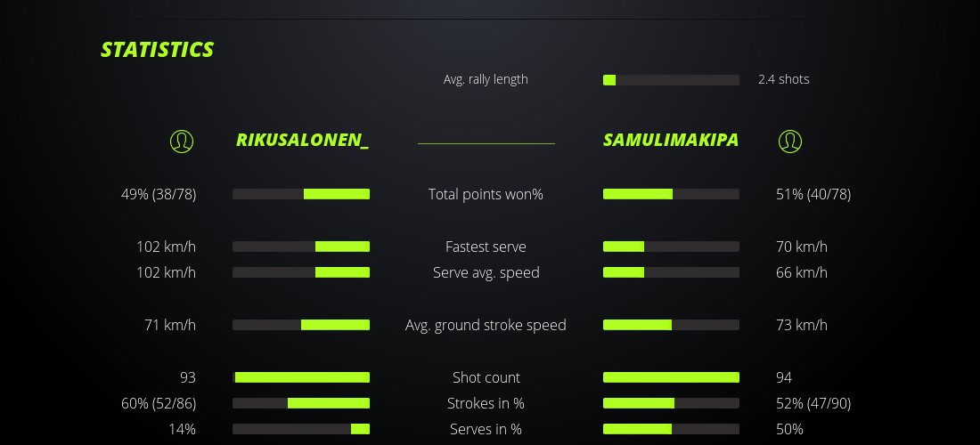The image size is (980, 445).
Task: Select the Fastest serve label
Action: 486,247
